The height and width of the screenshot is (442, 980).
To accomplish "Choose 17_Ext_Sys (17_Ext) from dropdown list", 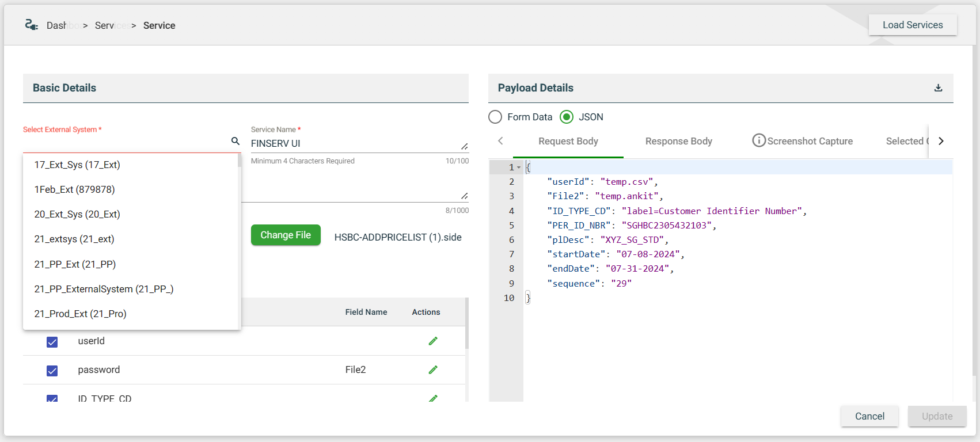I will pyautogui.click(x=77, y=165).
